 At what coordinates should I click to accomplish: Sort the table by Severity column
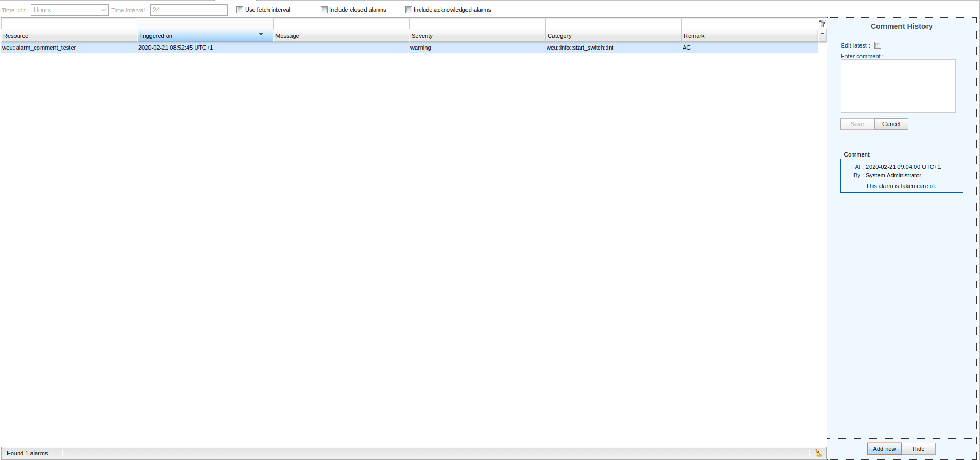click(x=477, y=36)
